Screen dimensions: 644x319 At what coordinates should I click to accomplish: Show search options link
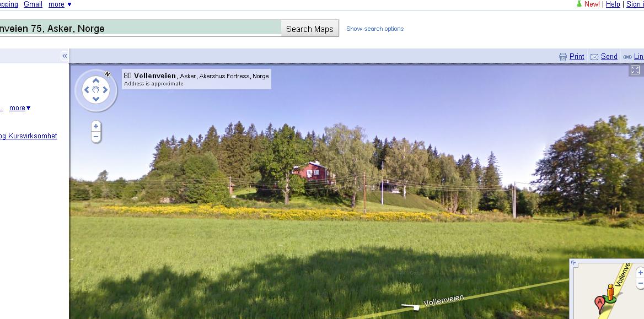[374, 29]
